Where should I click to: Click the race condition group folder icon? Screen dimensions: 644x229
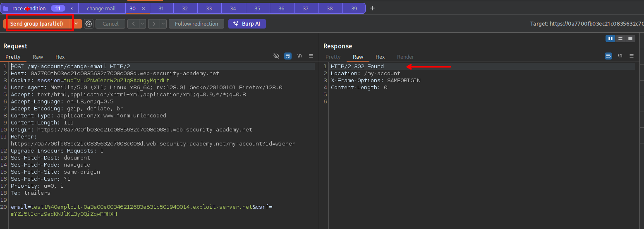(6, 9)
